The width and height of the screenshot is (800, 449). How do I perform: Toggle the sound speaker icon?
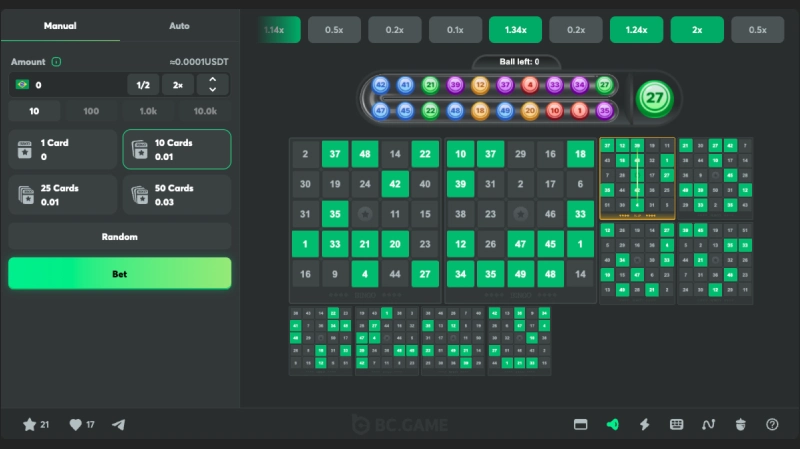(613, 425)
